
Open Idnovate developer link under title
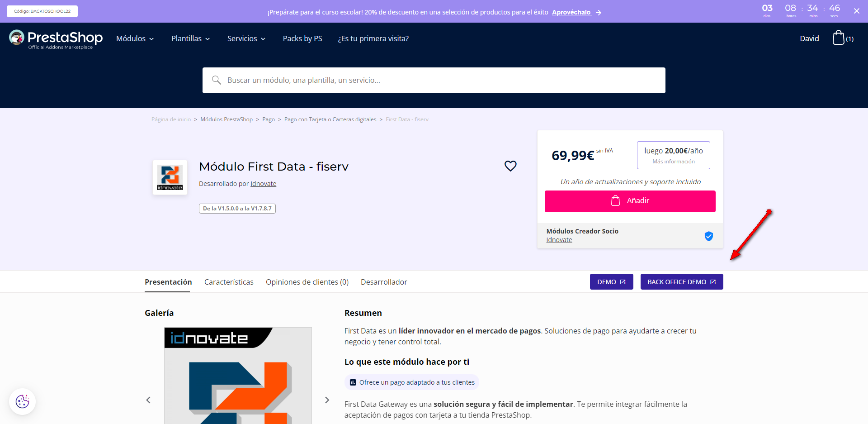(263, 184)
